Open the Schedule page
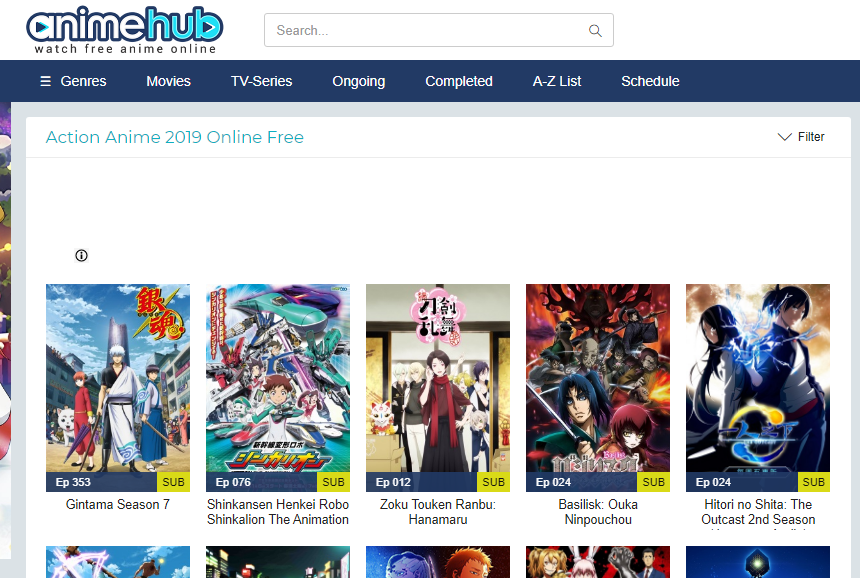 coord(650,81)
